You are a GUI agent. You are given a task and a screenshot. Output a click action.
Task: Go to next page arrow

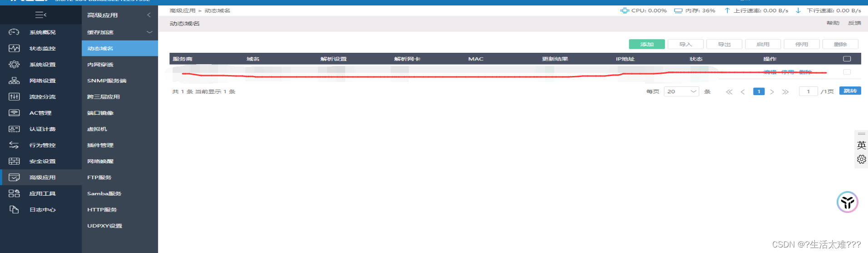772,92
